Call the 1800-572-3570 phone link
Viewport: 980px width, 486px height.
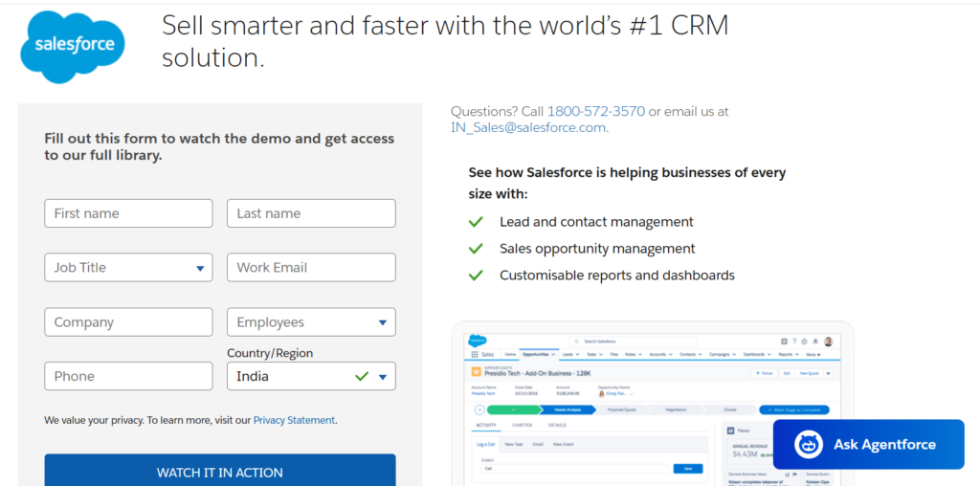click(595, 112)
